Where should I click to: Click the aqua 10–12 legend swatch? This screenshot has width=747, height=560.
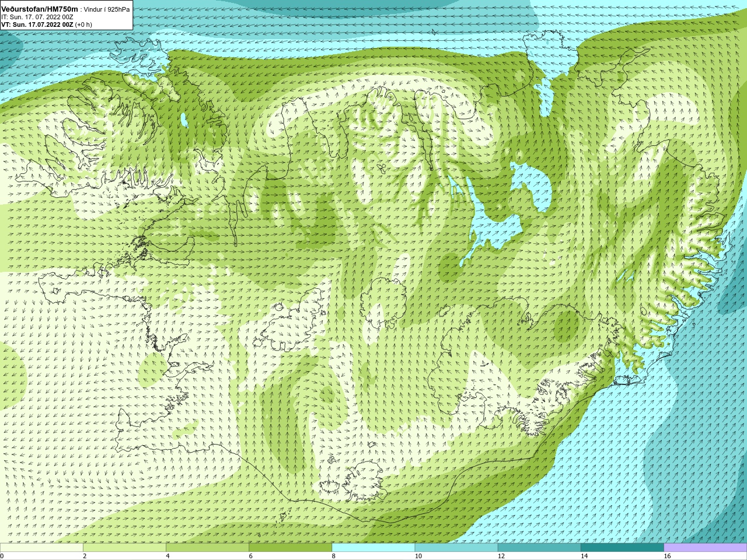point(456,548)
